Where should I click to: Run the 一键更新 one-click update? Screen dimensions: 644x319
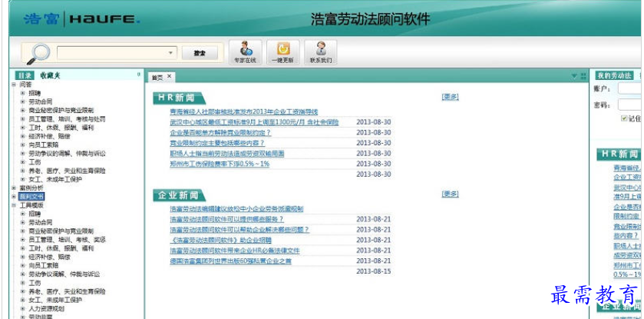tap(283, 52)
